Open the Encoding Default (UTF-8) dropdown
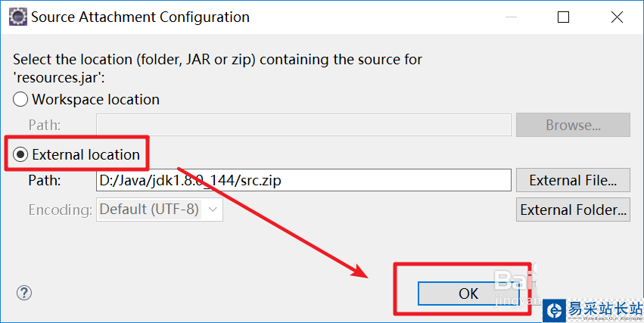644x323 pixels. (160, 210)
